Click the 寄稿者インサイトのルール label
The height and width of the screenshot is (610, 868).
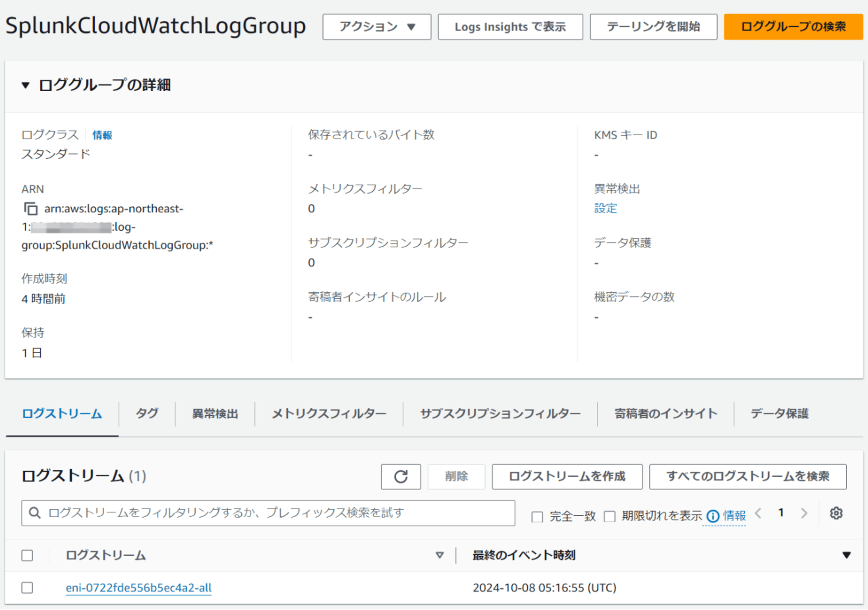click(377, 297)
